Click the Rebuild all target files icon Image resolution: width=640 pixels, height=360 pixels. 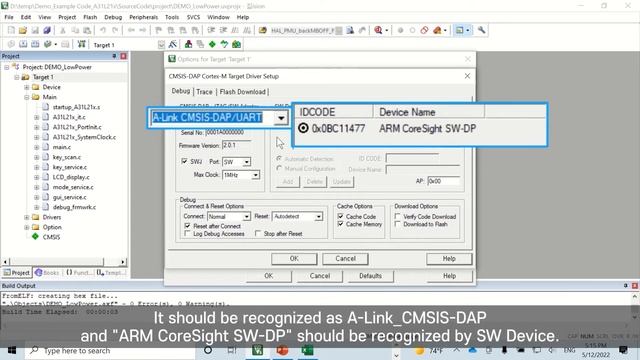[x=35, y=44]
